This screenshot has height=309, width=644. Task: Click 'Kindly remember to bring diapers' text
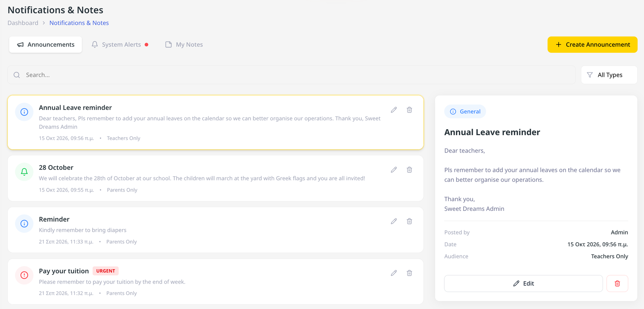(83, 230)
